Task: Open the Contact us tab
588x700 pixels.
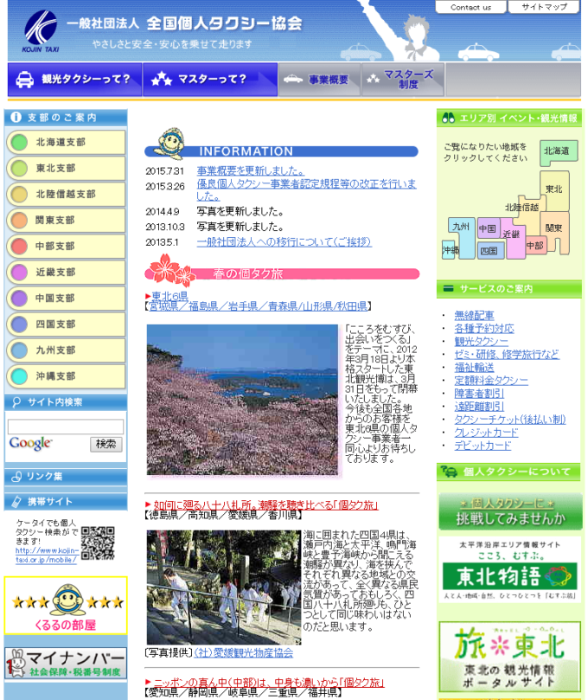Action: pyautogui.click(x=470, y=7)
